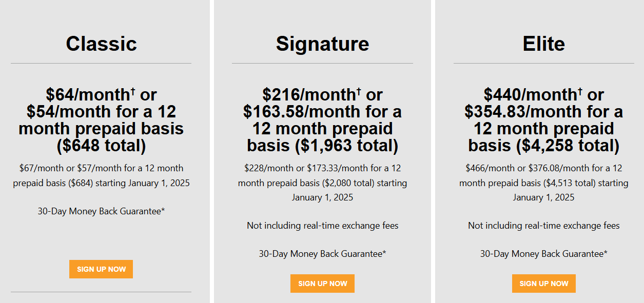Click Classic's 30-Day Money Back Guarantee text
Screen dimensions: 644x303
[101, 211]
